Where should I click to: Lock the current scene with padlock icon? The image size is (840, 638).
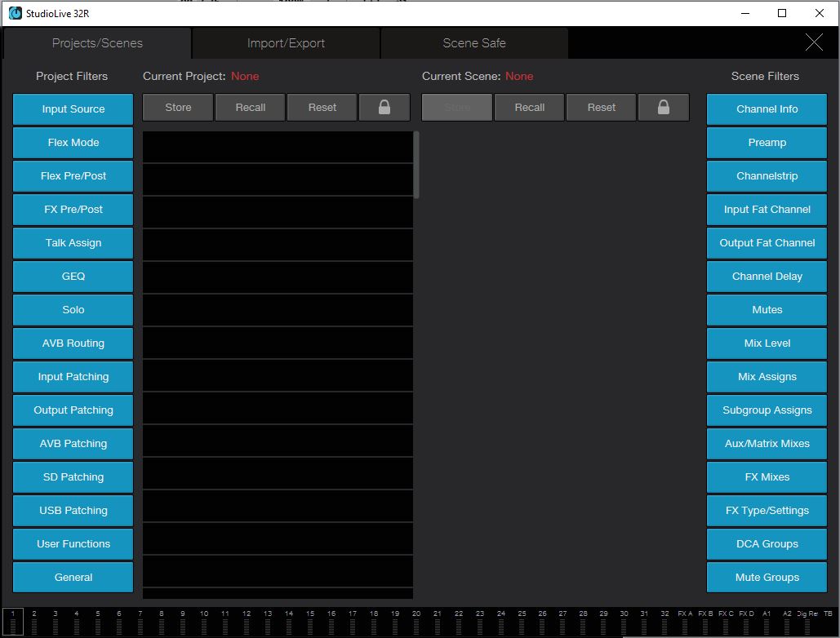(663, 107)
